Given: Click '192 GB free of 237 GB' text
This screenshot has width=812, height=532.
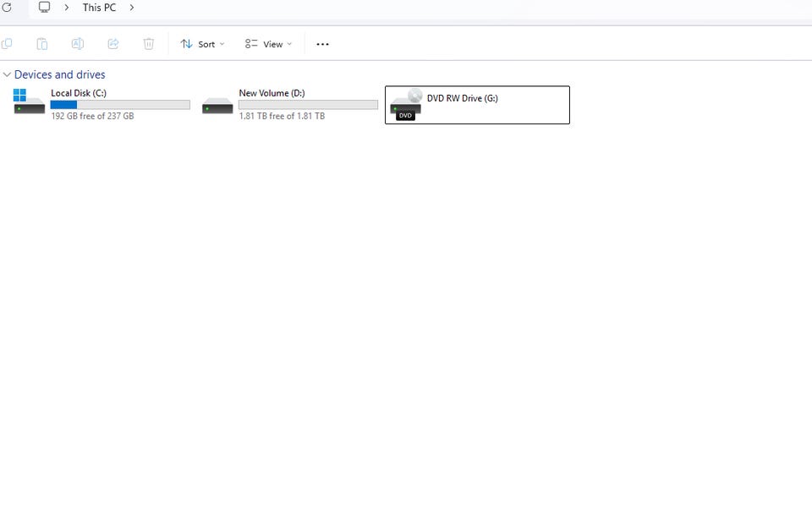Looking at the screenshot, I should tap(93, 116).
